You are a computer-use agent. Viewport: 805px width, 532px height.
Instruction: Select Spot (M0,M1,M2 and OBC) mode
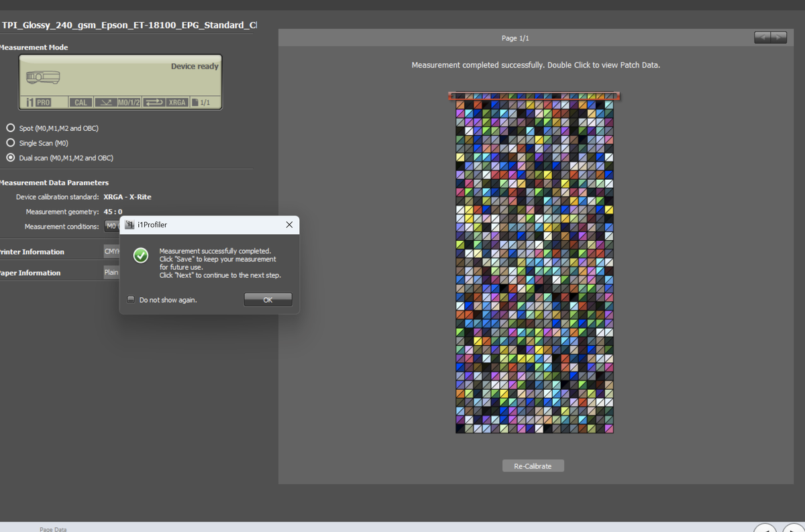tap(11, 128)
